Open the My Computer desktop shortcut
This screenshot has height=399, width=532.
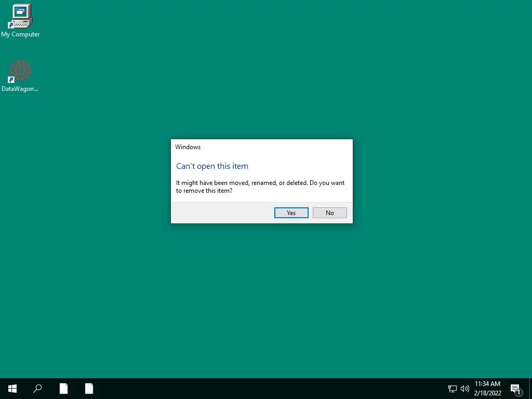20,20
